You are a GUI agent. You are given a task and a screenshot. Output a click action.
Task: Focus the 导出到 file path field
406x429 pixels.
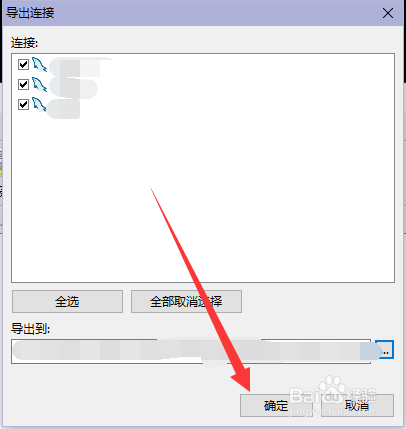tap(191, 351)
